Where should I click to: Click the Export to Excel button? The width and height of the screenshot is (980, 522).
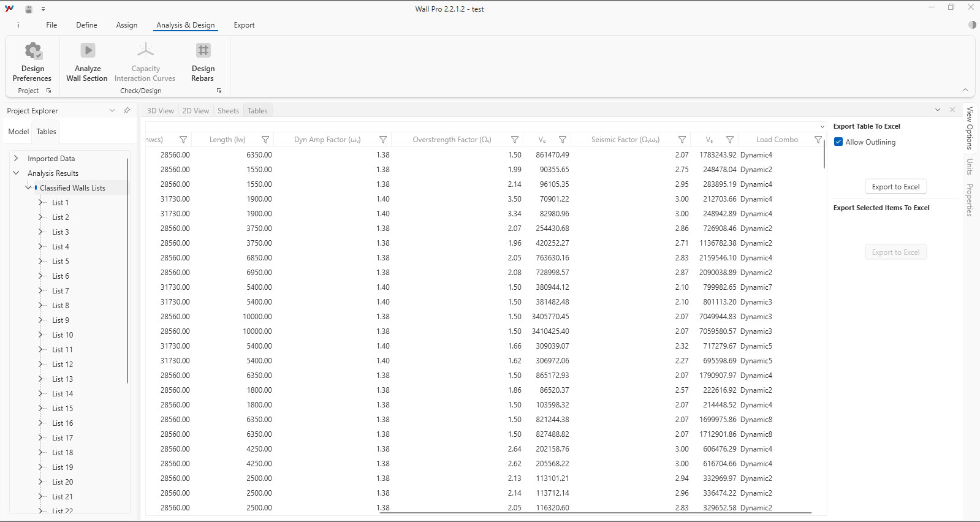[x=895, y=187]
